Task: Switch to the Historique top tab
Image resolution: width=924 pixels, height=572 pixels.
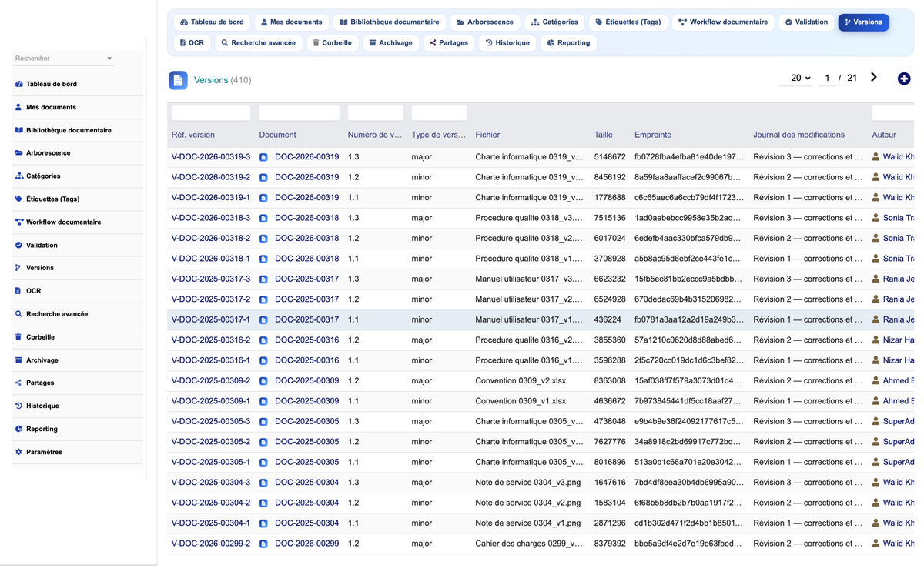Action: point(507,43)
